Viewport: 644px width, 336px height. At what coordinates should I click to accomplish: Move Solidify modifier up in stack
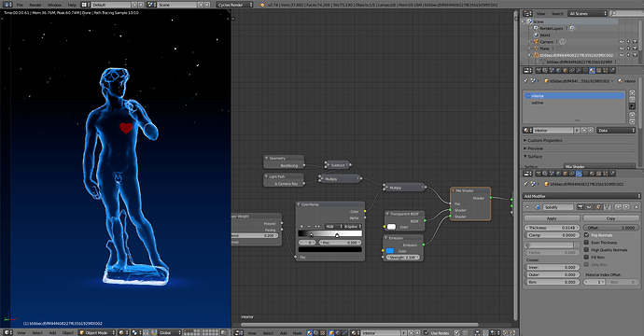pyautogui.click(x=618, y=207)
